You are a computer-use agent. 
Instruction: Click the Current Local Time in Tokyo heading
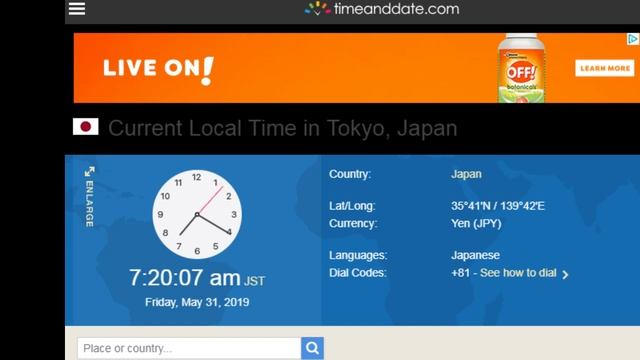(x=282, y=128)
